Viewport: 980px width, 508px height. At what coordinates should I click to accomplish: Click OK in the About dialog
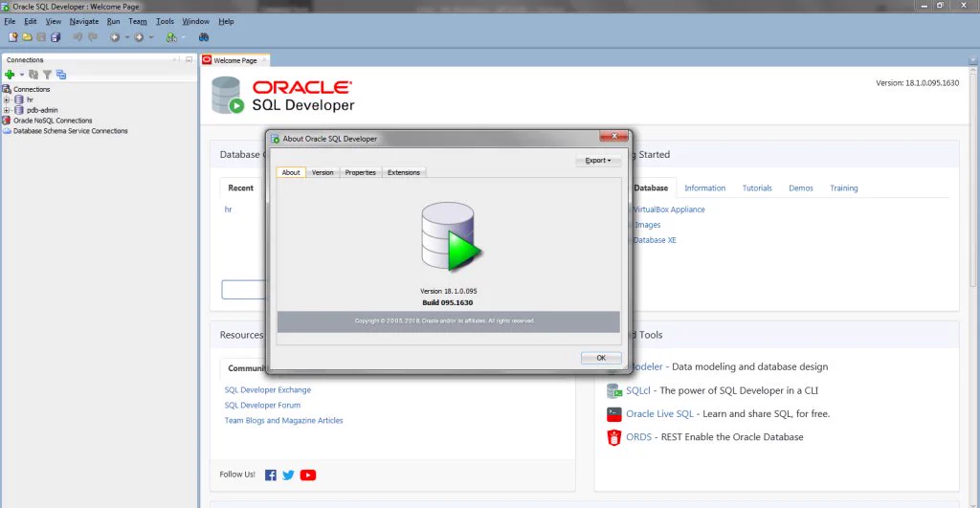point(601,358)
